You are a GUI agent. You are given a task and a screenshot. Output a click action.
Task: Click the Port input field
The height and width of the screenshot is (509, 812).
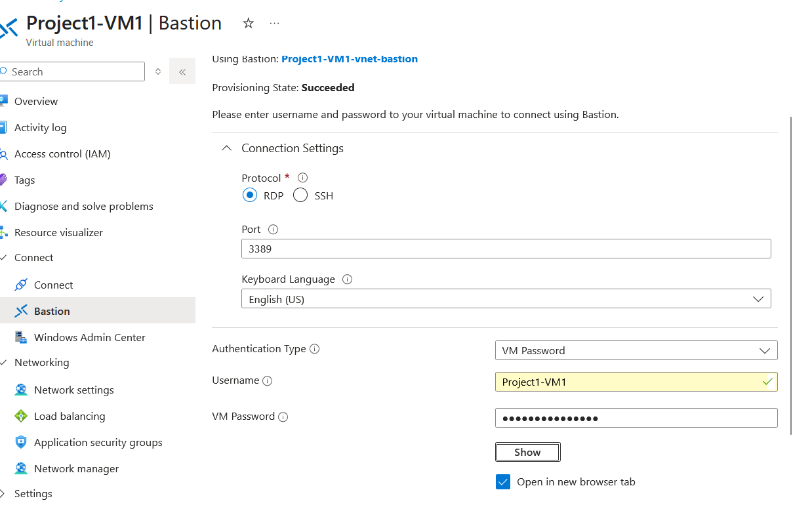[506, 249]
